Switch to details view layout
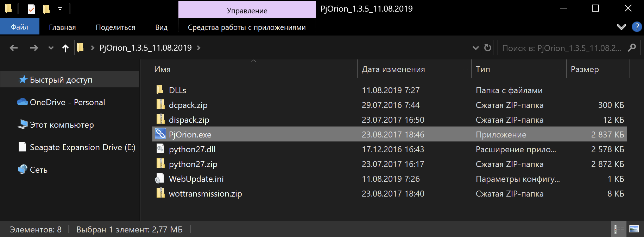Image resolution: width=644 pixels, height=237 pixels. pyautogui.click(x=619, y=229)
